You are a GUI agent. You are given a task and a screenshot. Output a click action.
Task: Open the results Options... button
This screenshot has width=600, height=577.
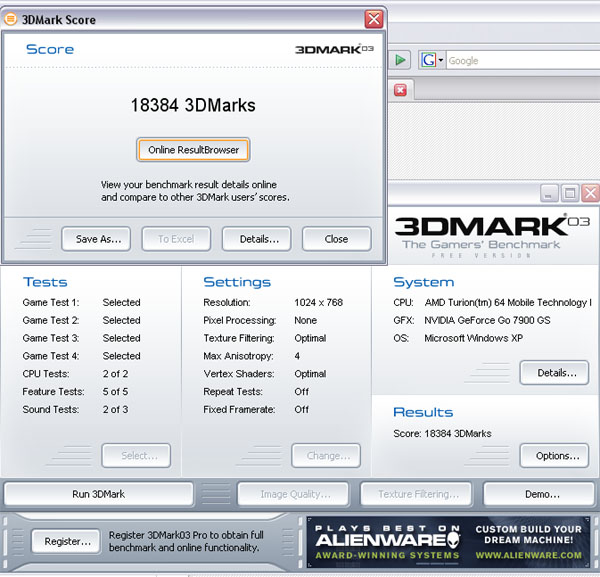pos(554,455)
